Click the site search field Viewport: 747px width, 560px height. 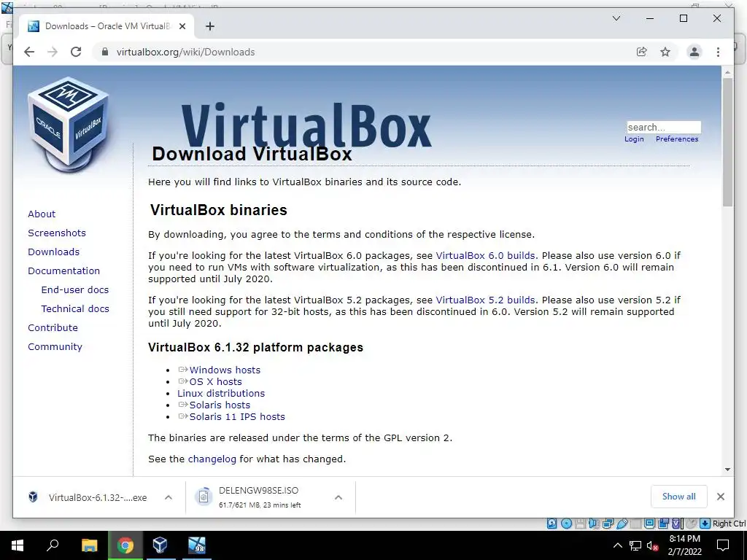(x=664, y=127)
